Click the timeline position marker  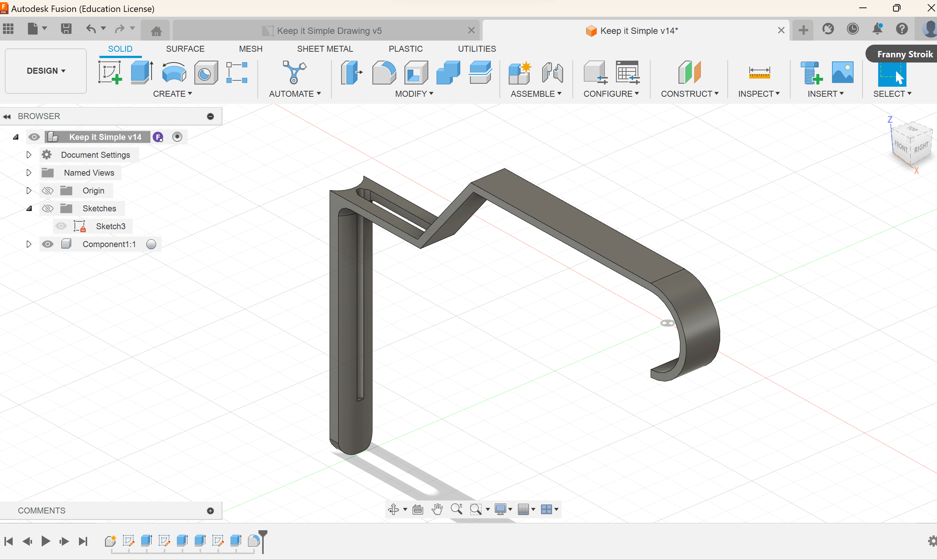tap(263, 541)
